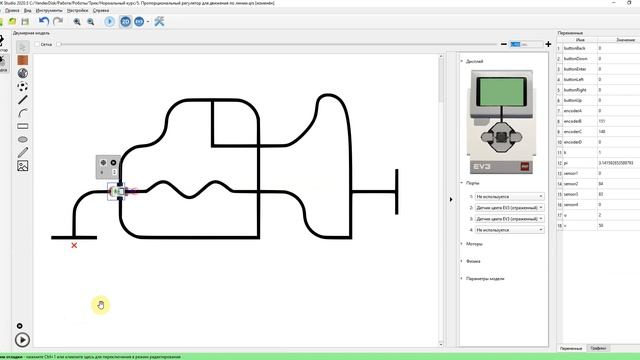Select the curved arc line tool

coord(23,113)
